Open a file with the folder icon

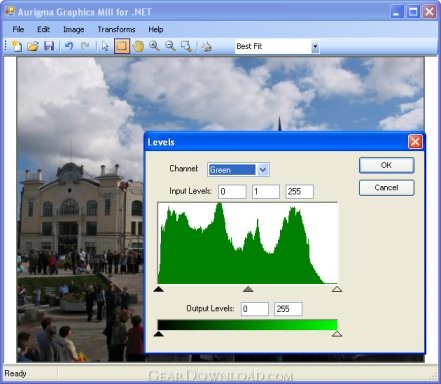pyautogui.click(x=33, y=46)
